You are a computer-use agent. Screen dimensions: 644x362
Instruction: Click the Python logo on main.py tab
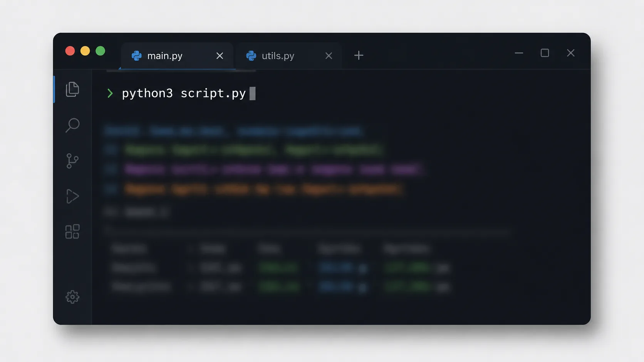click(x=136, y=56)
